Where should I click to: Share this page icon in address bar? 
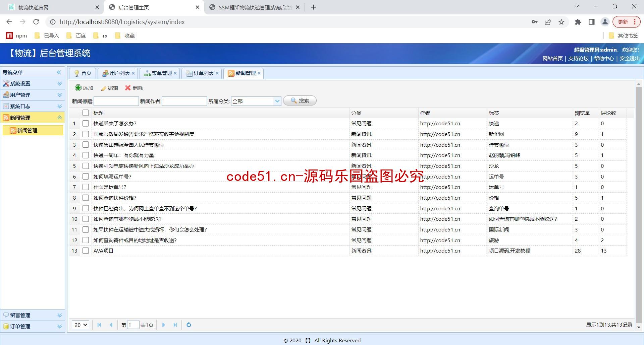[548, 22]
